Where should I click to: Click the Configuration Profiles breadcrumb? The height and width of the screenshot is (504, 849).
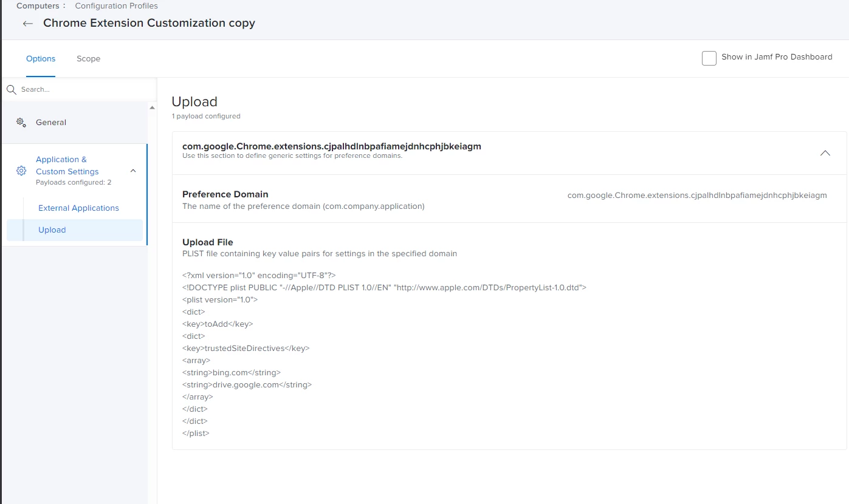pos(116,6)
